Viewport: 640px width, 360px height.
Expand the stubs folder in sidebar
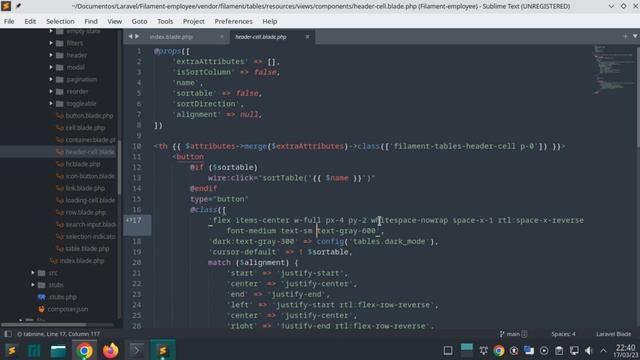coord(33,284)
